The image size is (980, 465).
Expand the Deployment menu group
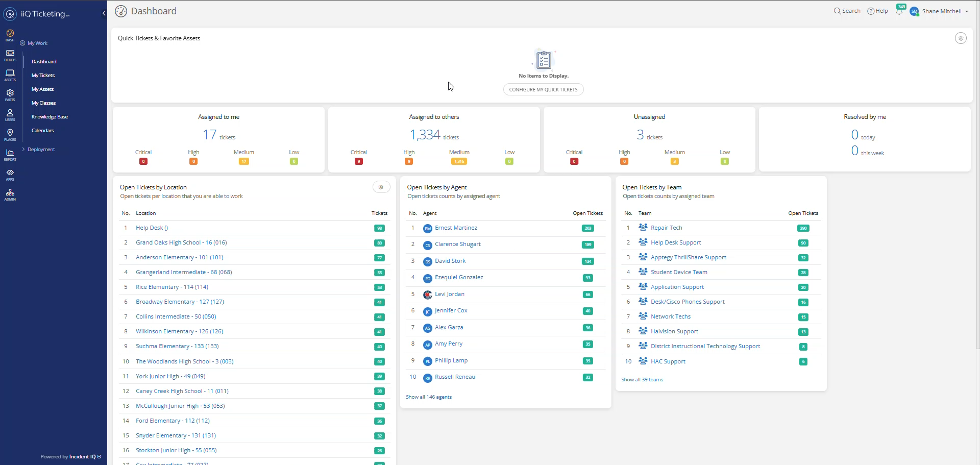coord(41,150)
